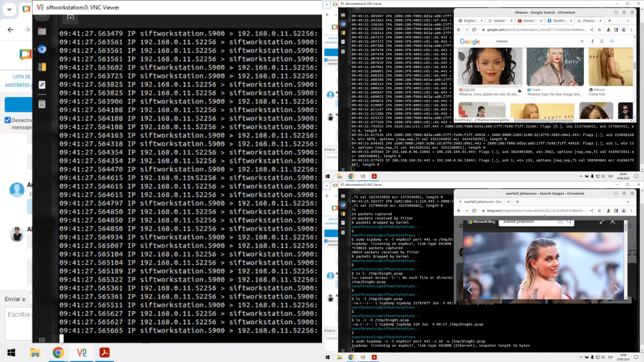
Task: Click the Escriba message field in left window
Action: coord(19,324)
